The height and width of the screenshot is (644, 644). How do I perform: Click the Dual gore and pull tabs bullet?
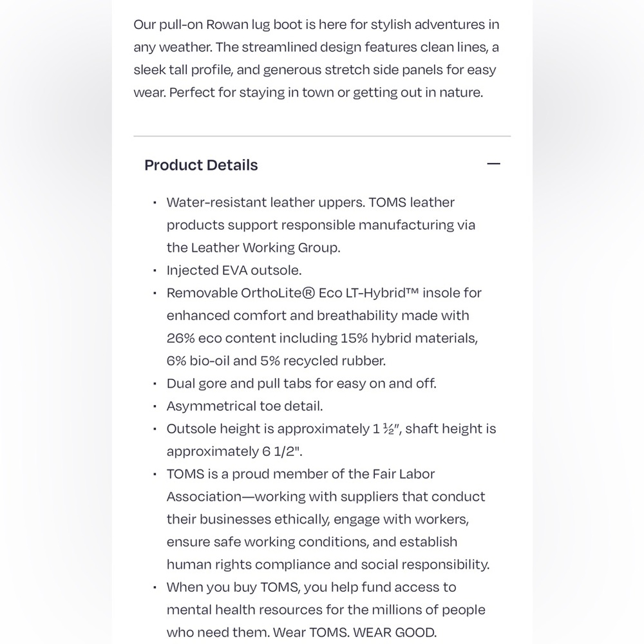pos(301,383)
